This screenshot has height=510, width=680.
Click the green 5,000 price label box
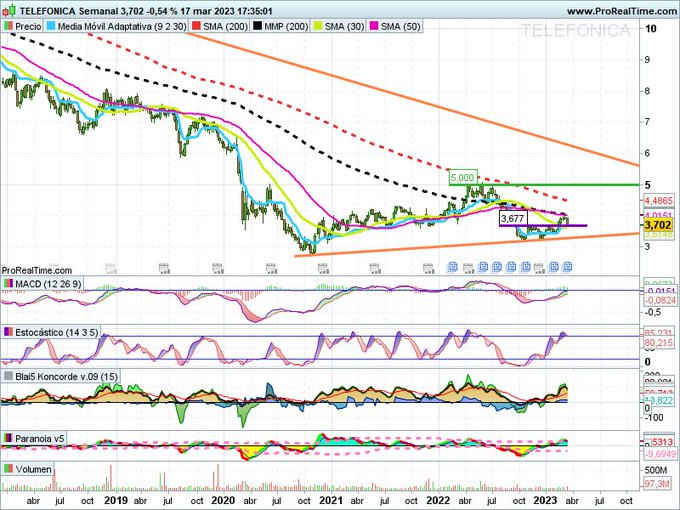tap(463, 177)
